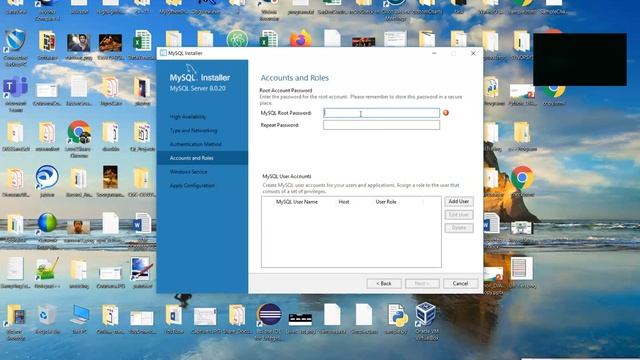640x360 pixels.
Task: Open the green Atom editor desktop icon
Action: click(x=237, y=40)
